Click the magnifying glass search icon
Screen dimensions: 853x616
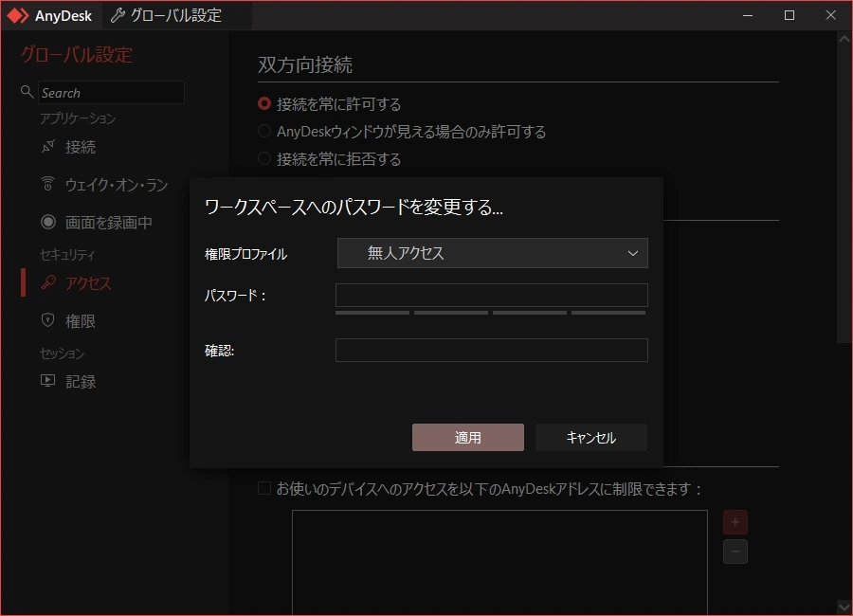27,92
